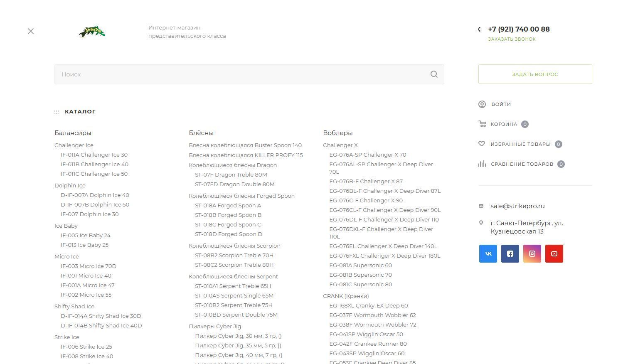
Task: Select EG-076A-SP Challenger X 70
Action: click(x=368, y=155)
